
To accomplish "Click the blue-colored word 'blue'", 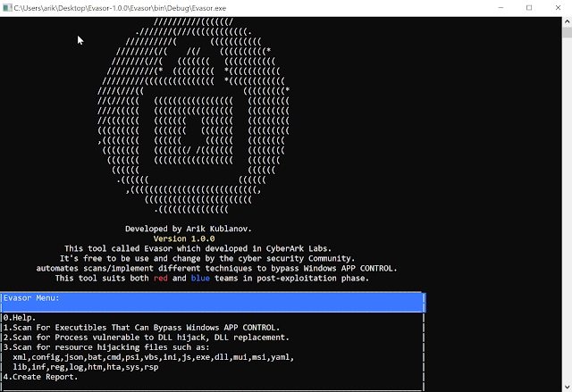I will (200, 279).
